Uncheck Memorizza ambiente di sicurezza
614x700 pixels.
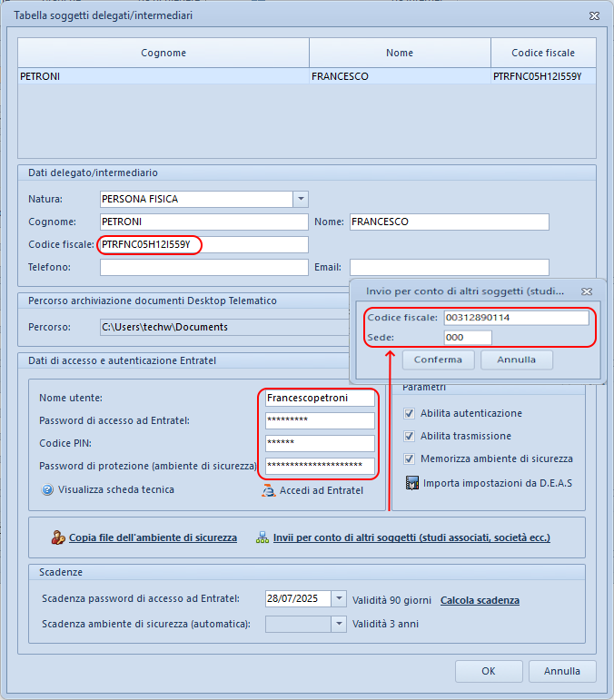(411, 458)
